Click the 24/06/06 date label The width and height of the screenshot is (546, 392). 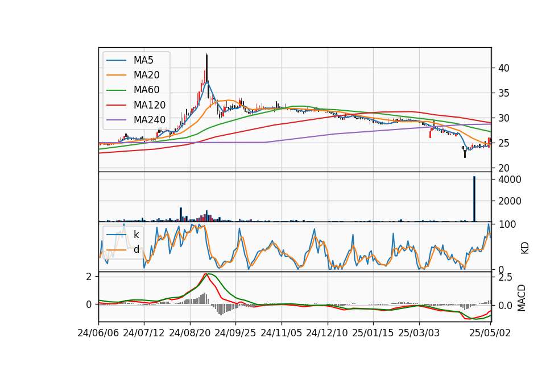[x=98, y=333]
